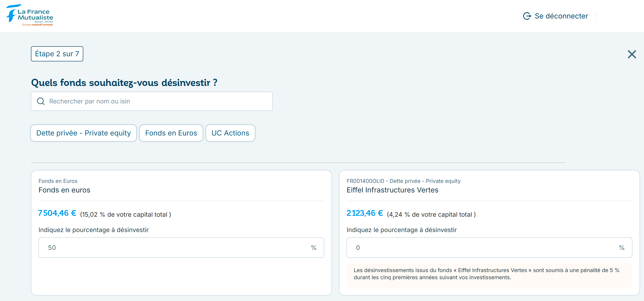644x301 pixels.
Task: Click the 2 123,46 € amount
Action: pyautogui.click(x=364, y=213)
